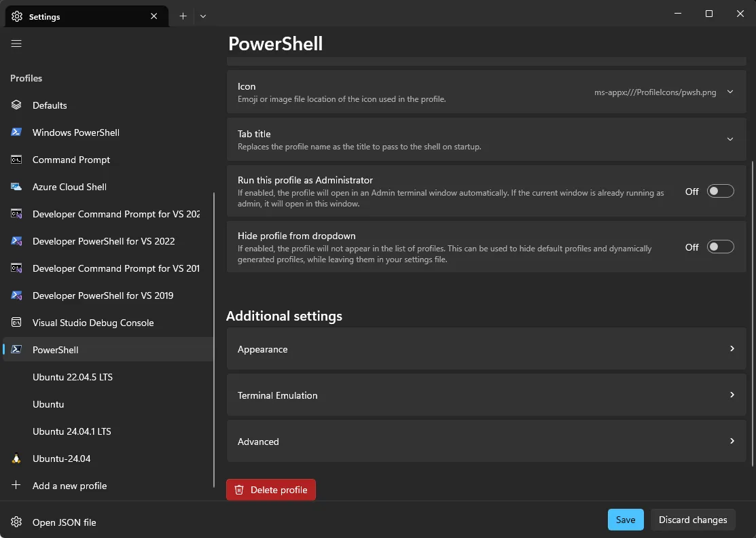The height and width of the screenshot is (538, 756).
Task: Click the Ubuntu-24.04 penguin icon
Action: [17, 458]
